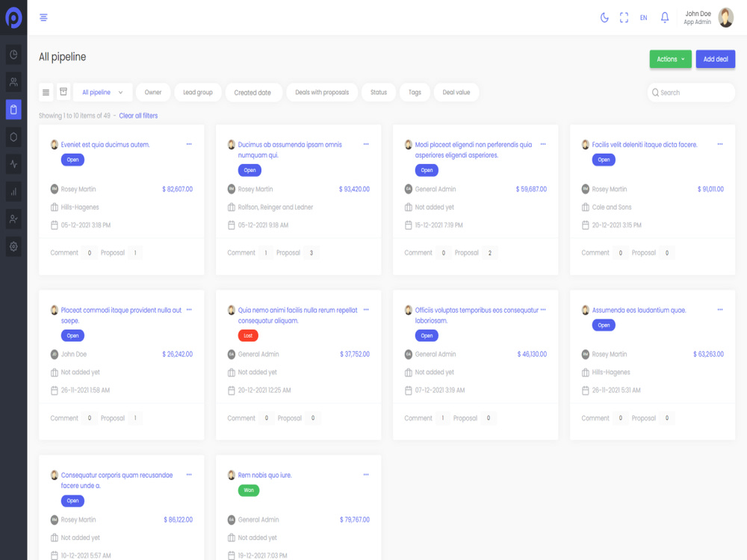Viewport: 747px width, 560px height.
Task: Open the user check sidebar icon
Action: pyautogui.click(x=13, y=219)
